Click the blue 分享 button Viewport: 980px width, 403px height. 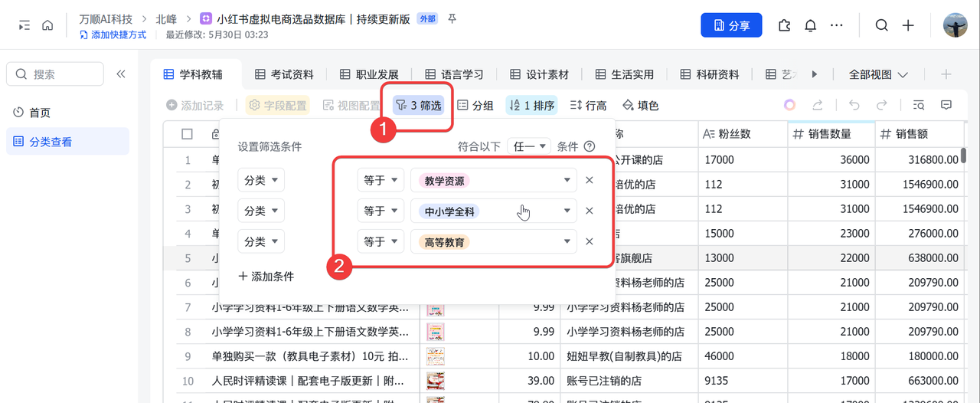tap(731, 25)
